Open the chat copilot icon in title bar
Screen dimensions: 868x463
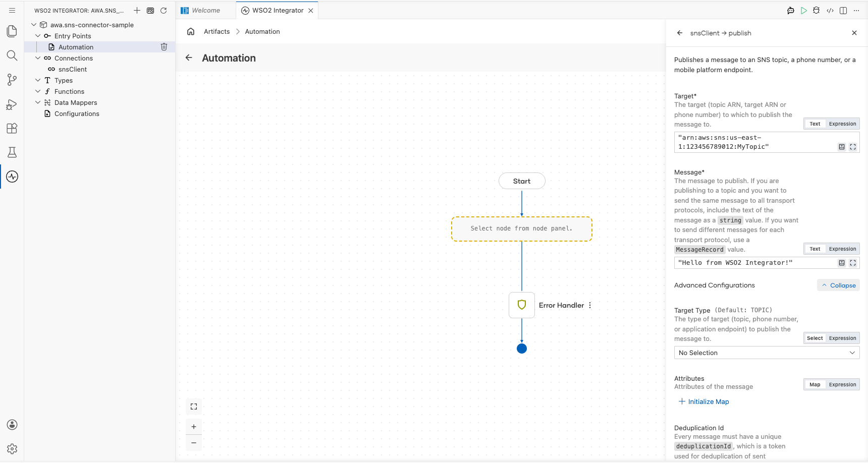tap(791, 10)
